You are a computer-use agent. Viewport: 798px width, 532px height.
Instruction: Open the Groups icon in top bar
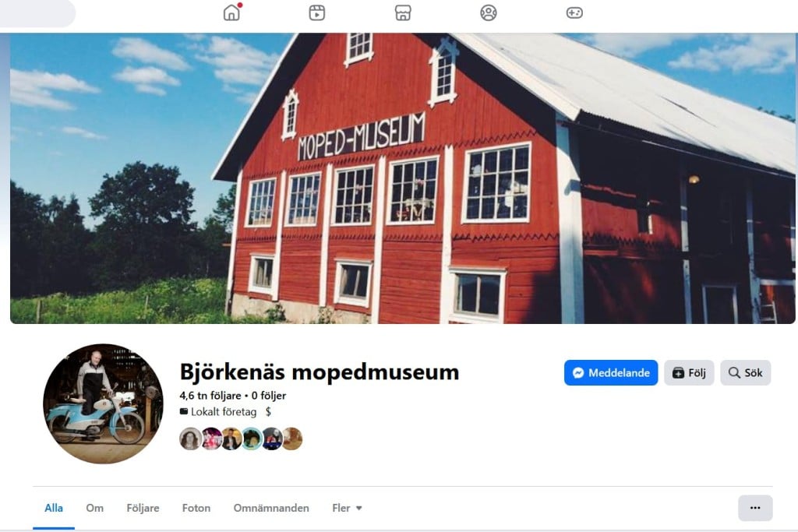point(488,12)
